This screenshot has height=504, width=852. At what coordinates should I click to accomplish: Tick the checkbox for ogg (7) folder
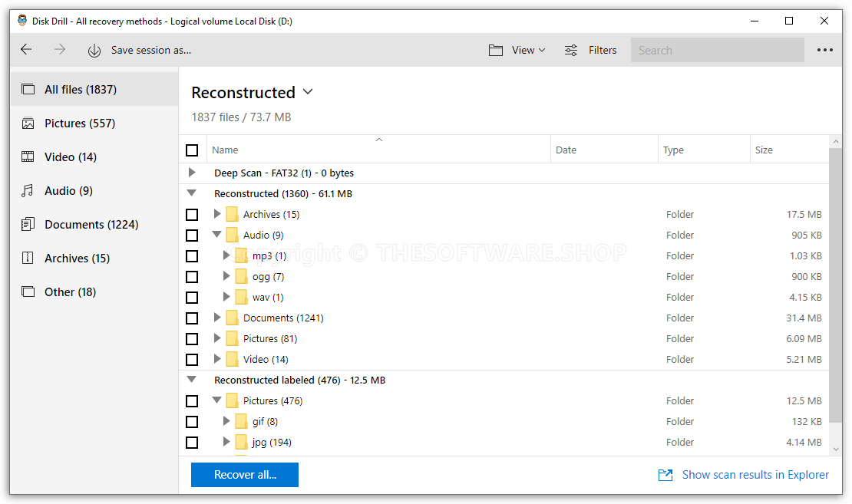(192, 277)
